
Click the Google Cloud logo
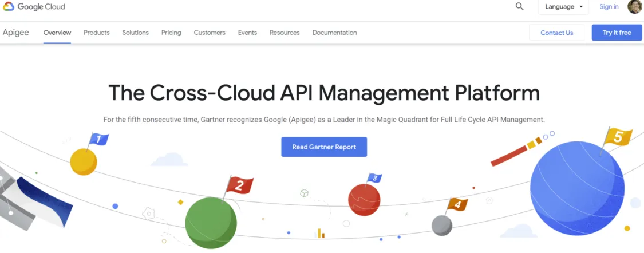pyautogui.click(x=34, y=7)
